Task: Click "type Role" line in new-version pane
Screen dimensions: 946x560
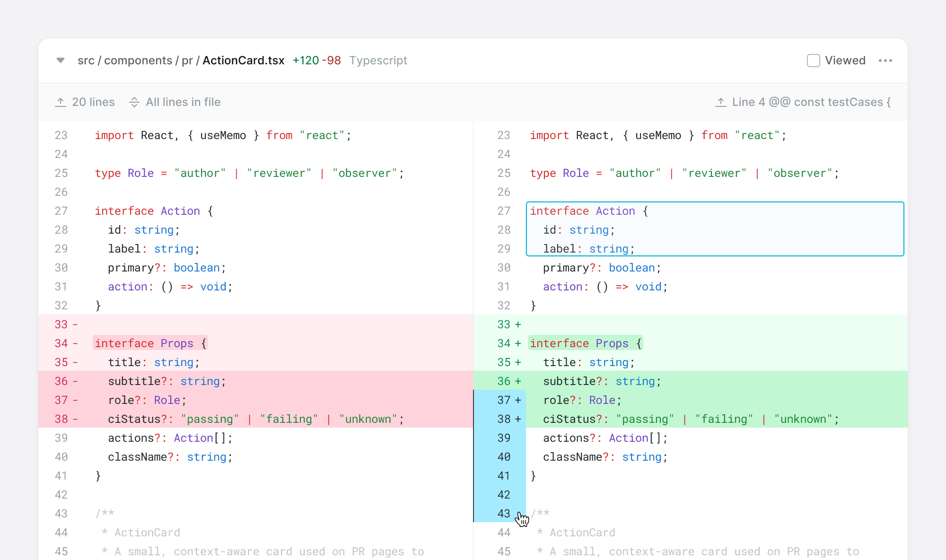Action: [x=684, y=173]
